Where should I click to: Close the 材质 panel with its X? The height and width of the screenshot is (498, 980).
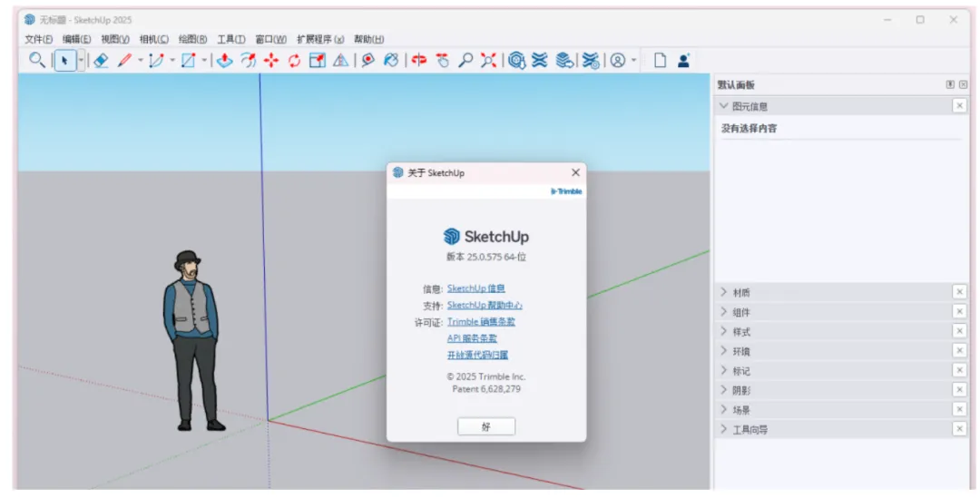coord(959,292)
